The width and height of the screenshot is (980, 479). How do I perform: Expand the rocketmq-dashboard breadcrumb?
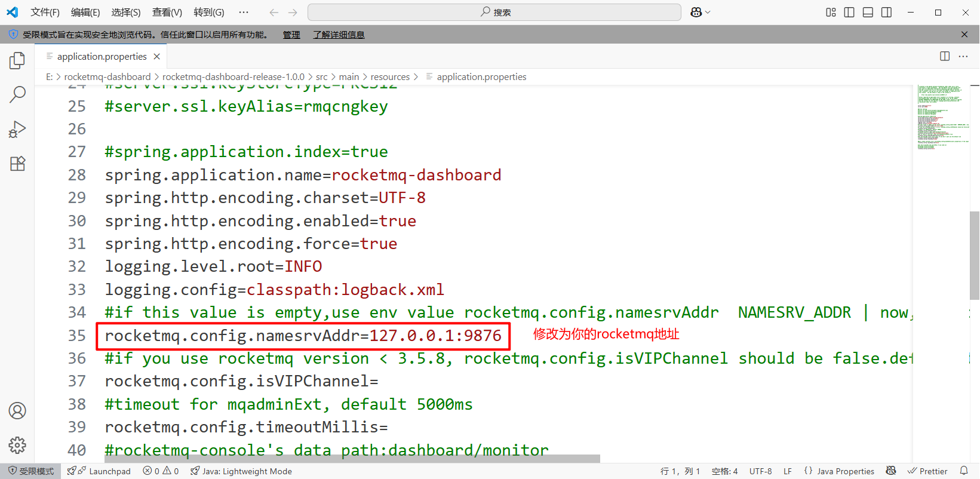point(107,77)
